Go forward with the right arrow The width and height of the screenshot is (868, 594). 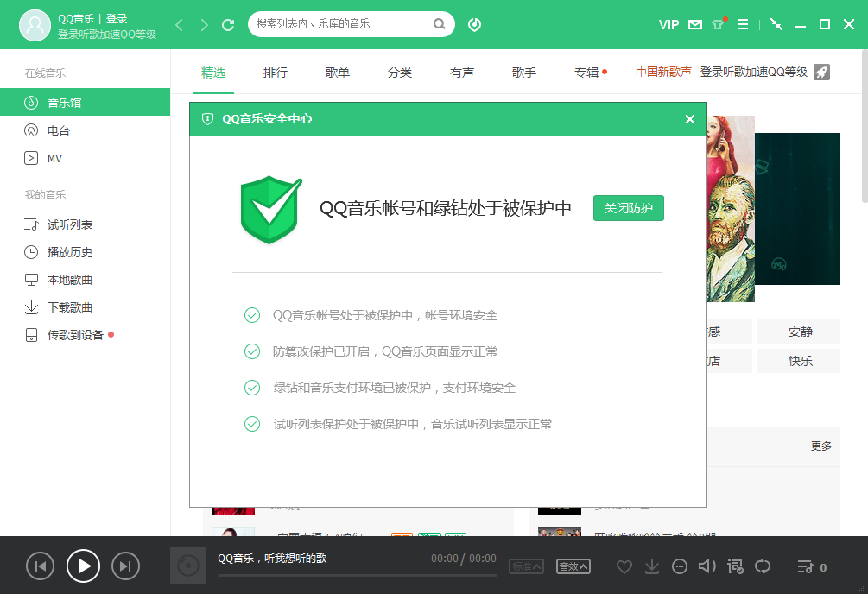coord(205,25)
